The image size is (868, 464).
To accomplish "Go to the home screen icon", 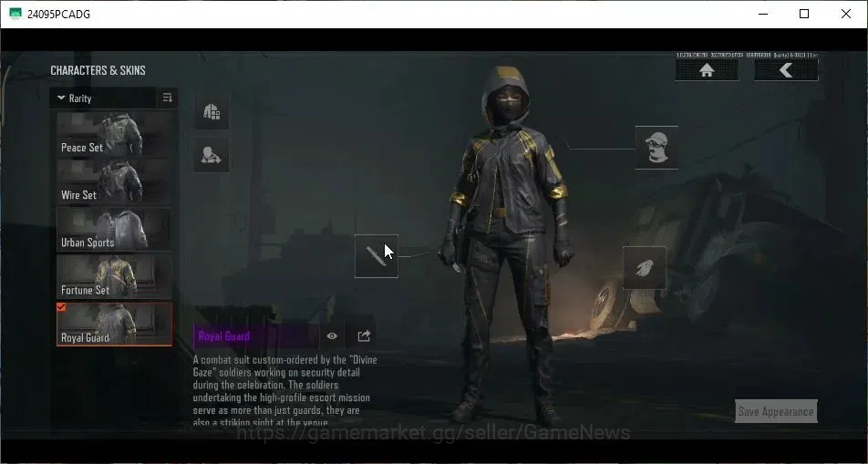I will (x=707, y=70).
